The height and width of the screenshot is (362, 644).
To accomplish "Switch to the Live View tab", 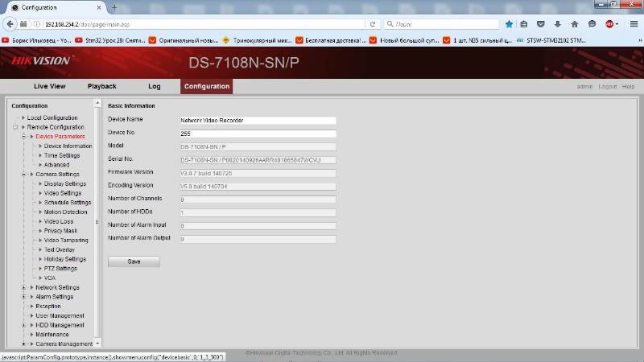I will (x=50, y=86).
